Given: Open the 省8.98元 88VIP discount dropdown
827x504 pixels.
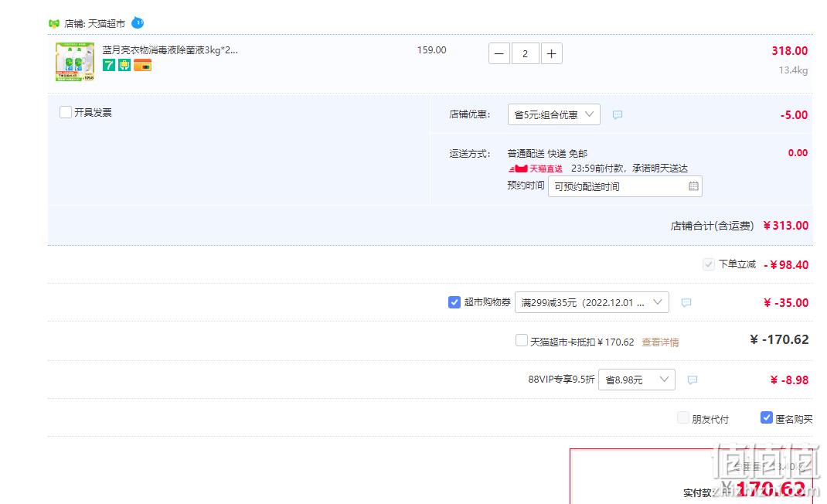Looking at the screenshot, I should (x=637, y=380).
